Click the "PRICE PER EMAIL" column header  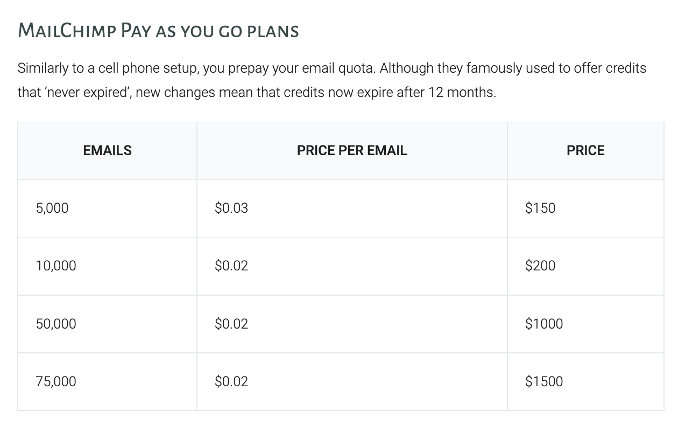point(352,150)
